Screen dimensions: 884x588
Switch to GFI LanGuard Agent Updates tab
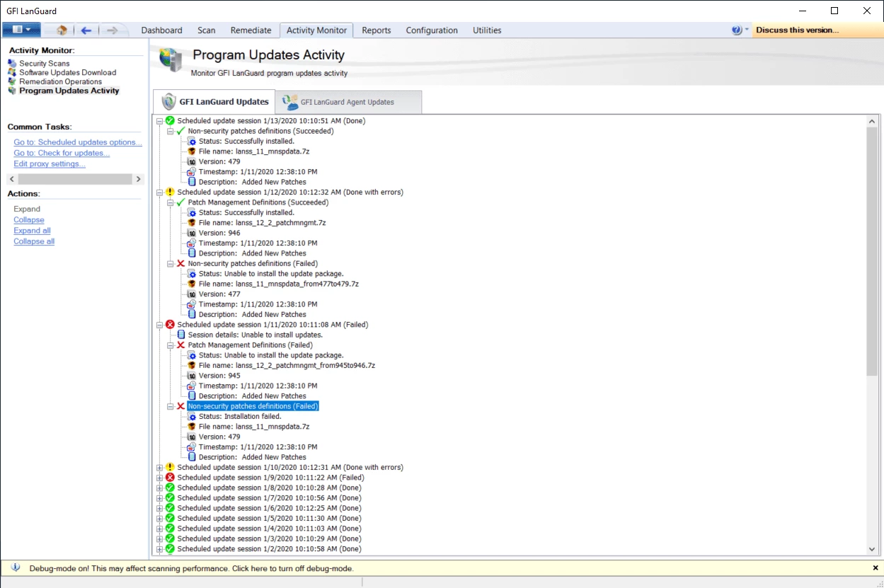click(x=348, y=101)
